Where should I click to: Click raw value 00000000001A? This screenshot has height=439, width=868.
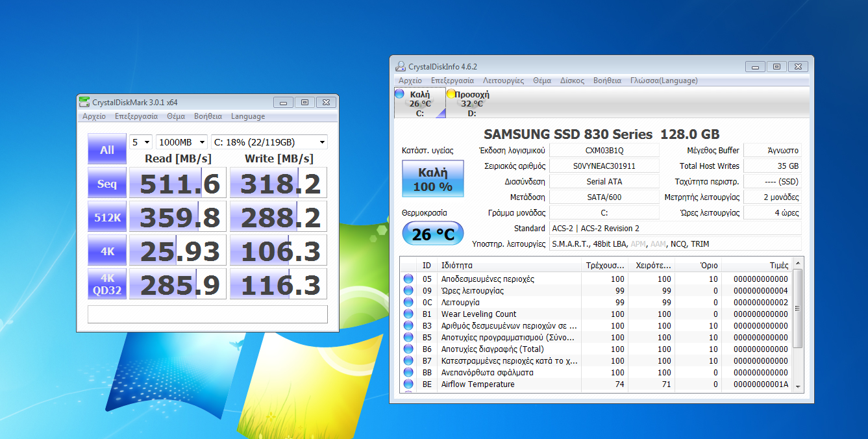coord(760,384)
